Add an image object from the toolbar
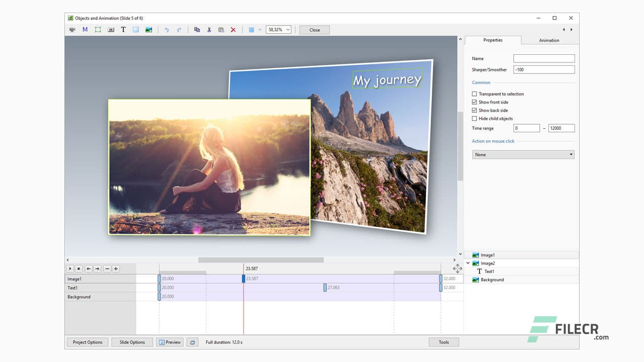Viewport: 644px width, 362px height. tap(148, 30)
